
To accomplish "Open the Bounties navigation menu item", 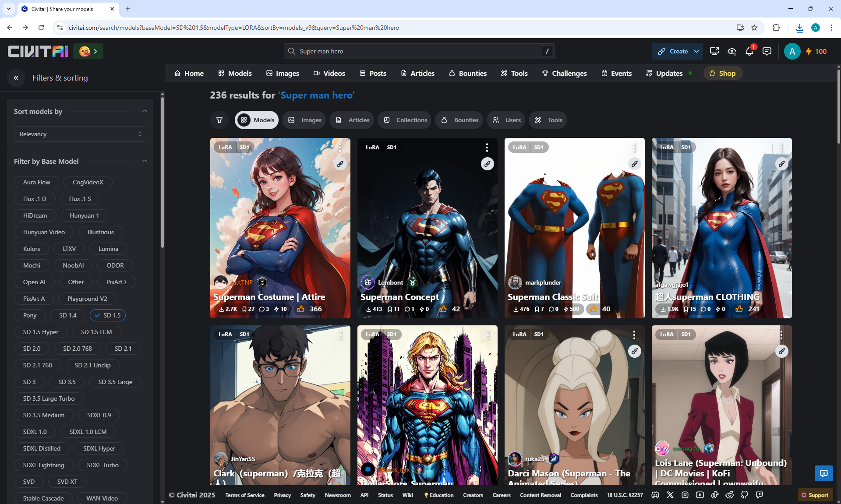I will click(x=468, y=73).
